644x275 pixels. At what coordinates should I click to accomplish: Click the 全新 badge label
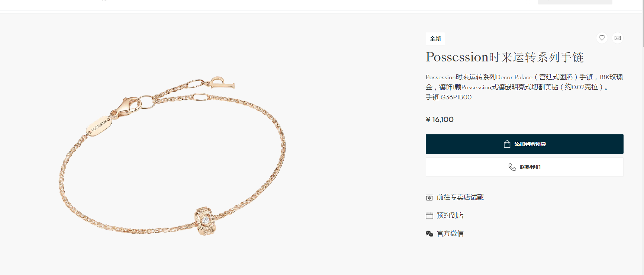coord(435,39)
